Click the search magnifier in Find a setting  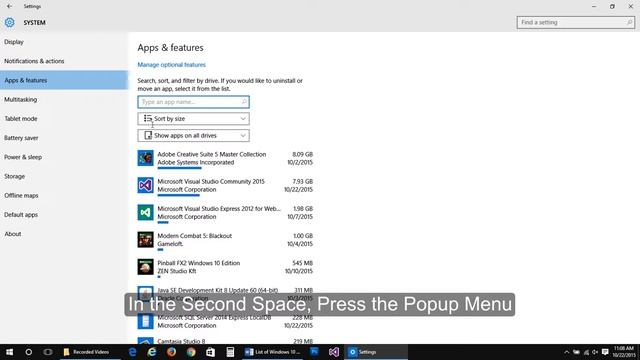[629, 22]
